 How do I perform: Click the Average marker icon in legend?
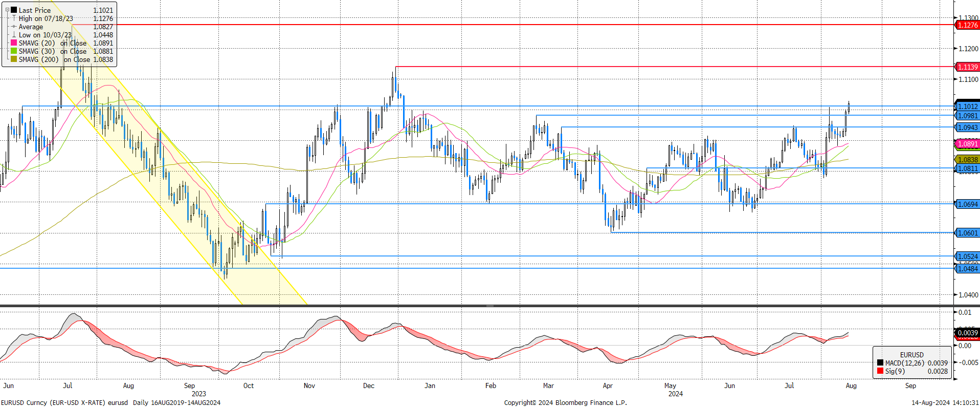14,27
